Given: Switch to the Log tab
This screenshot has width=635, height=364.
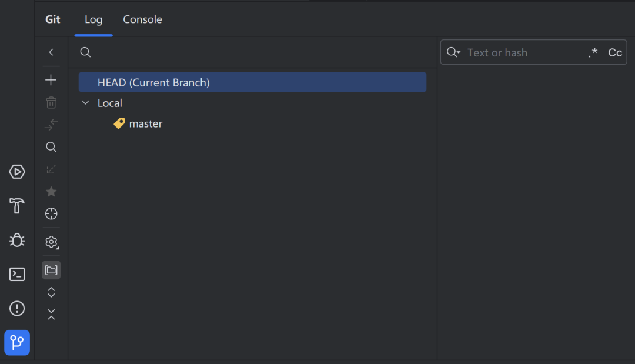Looking at the screenshot, I should 93,19.
